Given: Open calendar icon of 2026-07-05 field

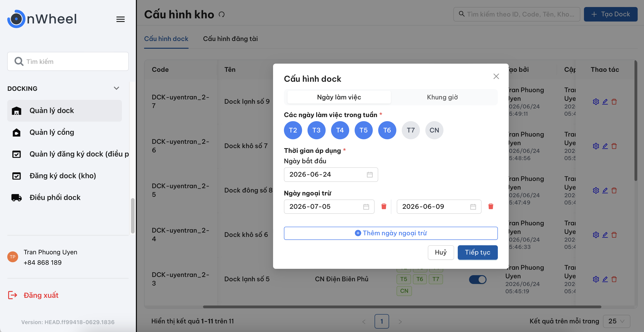Looking at the screenshot, I should [366, 207].
